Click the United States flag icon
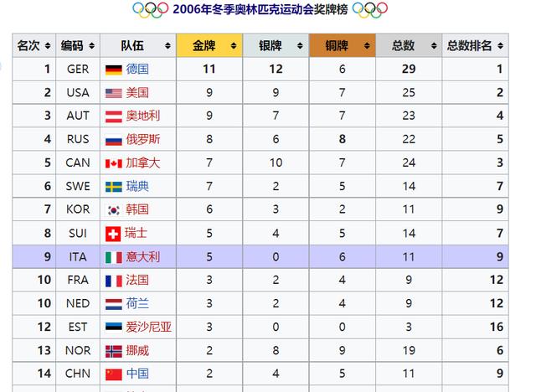The width and height of the screenshot is (536, 392). coord(114,93)
